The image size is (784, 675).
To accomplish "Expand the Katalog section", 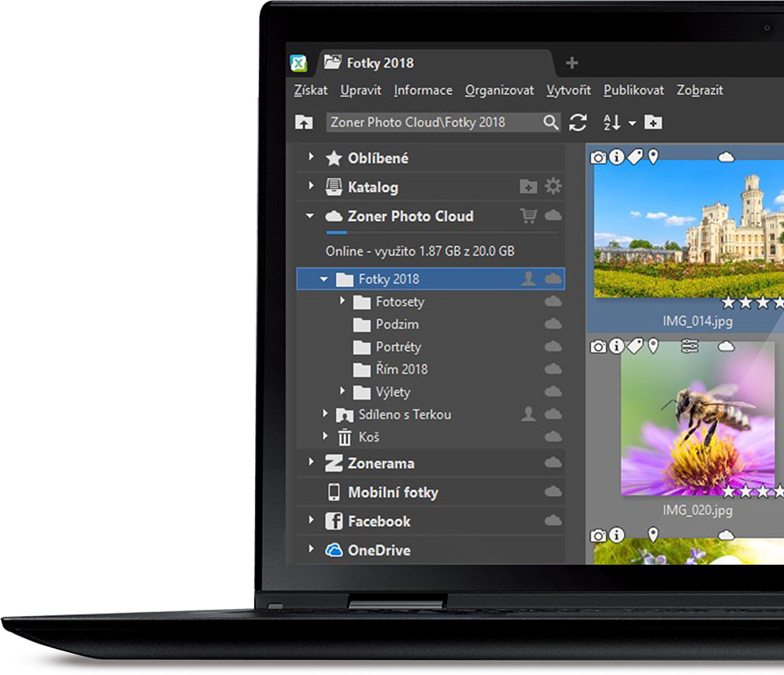I will point(311,186).
